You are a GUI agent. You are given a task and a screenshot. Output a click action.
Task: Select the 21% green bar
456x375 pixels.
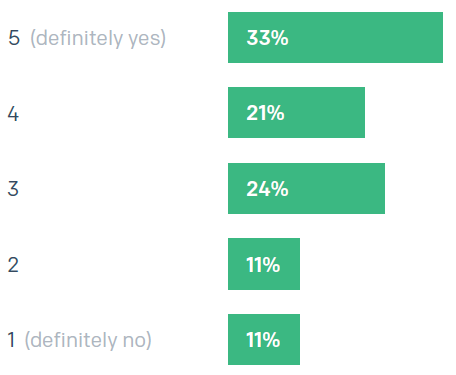coord(296,112)
